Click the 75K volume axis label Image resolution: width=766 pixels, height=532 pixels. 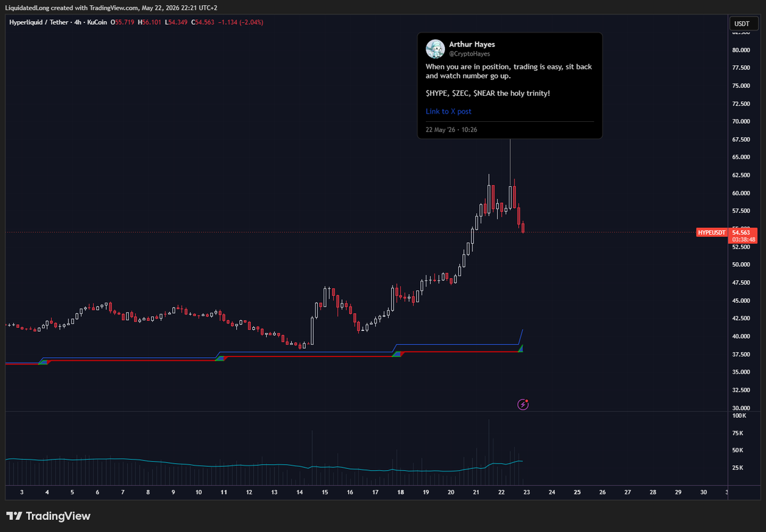(737, 433)
